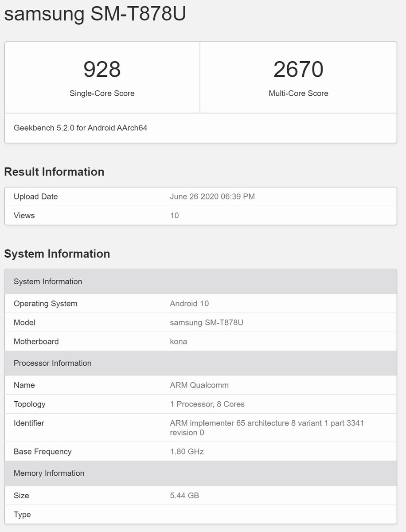This screenshot has height=532, width=406.
Task: Click the Single-Core Score label
Action: click(x=102, y=94)
